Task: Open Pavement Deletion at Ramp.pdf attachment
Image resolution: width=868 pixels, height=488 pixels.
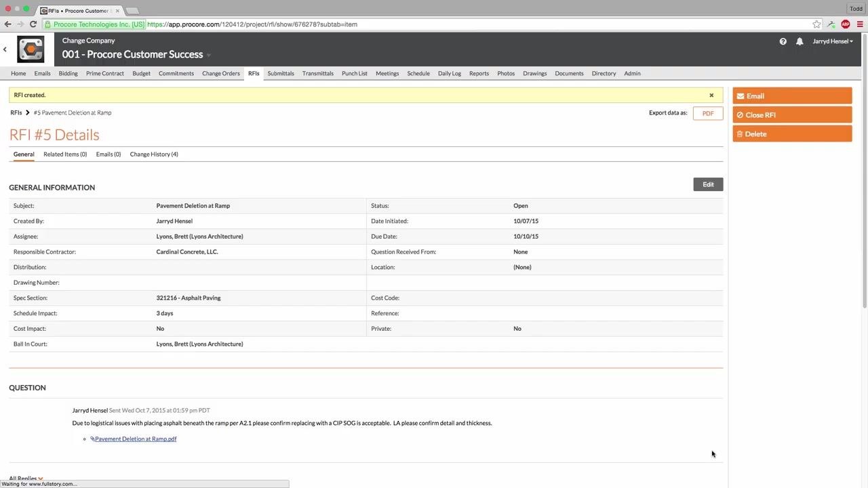Action: 136,439
